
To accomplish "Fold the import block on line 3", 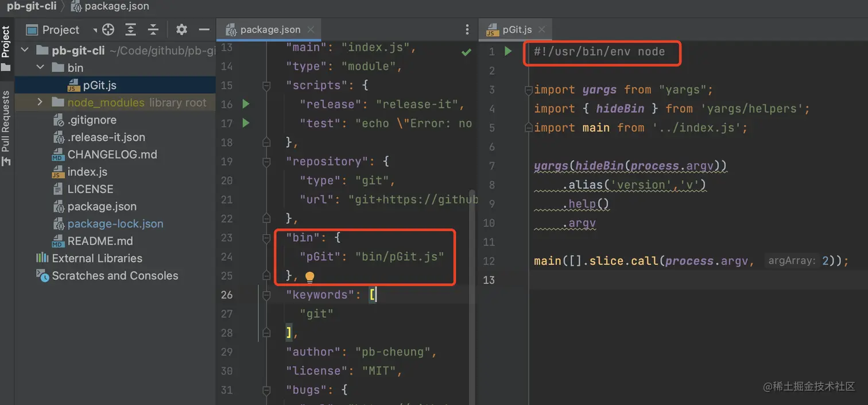I will click(x=529, y=90).
